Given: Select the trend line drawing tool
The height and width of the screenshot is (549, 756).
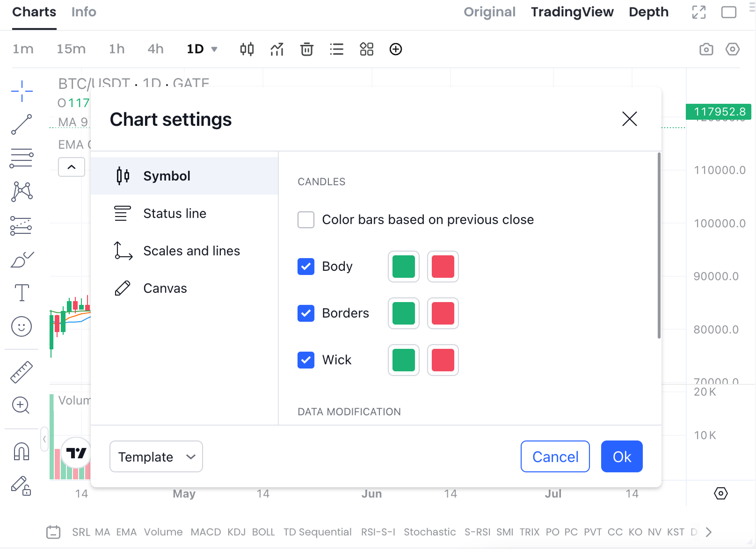Looking at the screenshot, I should coord(22,124).
